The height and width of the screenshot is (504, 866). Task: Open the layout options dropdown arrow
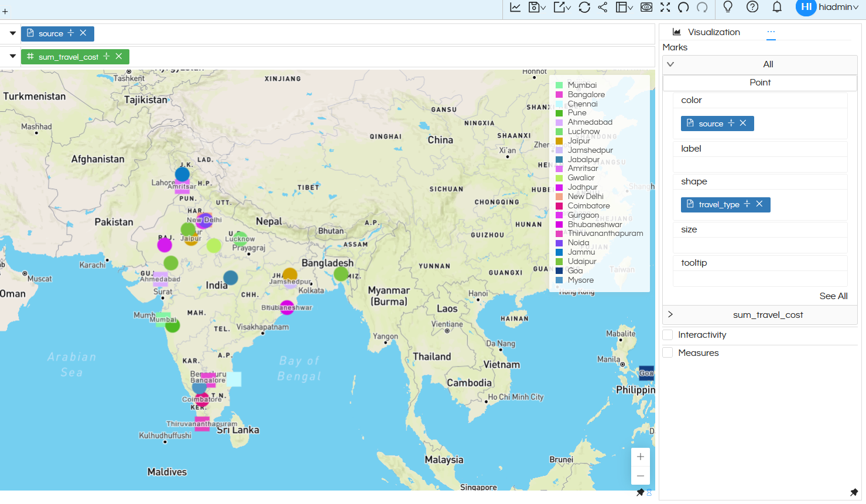630,8
